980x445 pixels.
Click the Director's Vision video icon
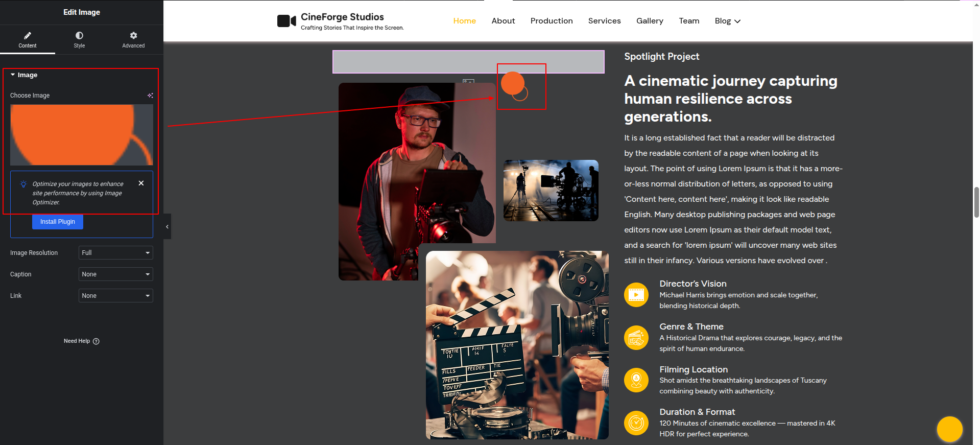[x=636, y=295]
